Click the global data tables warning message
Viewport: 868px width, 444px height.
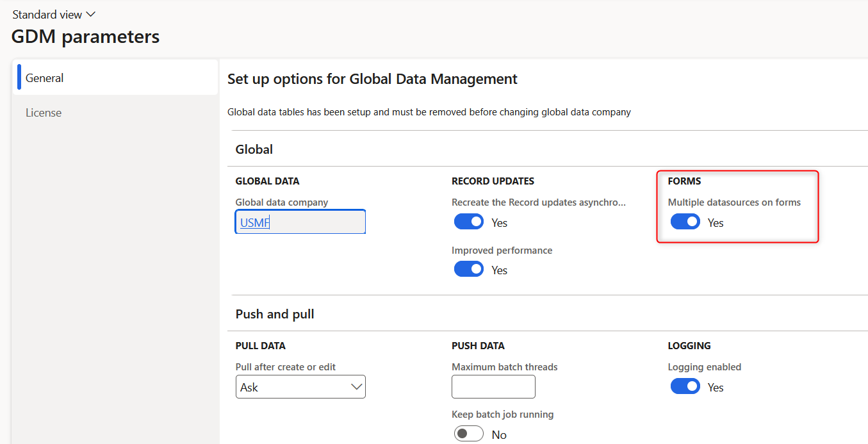pos(429,111)
